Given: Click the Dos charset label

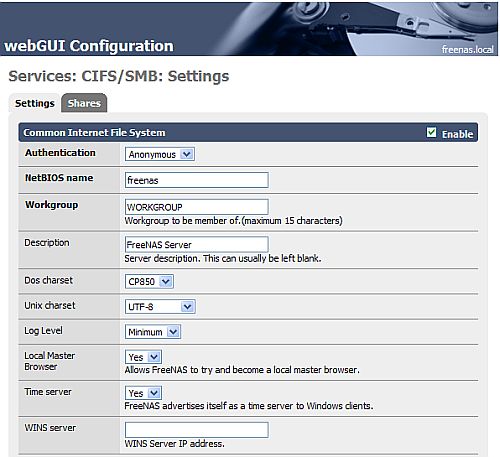Looking at the screenshot, I should (x=49, y=280).
